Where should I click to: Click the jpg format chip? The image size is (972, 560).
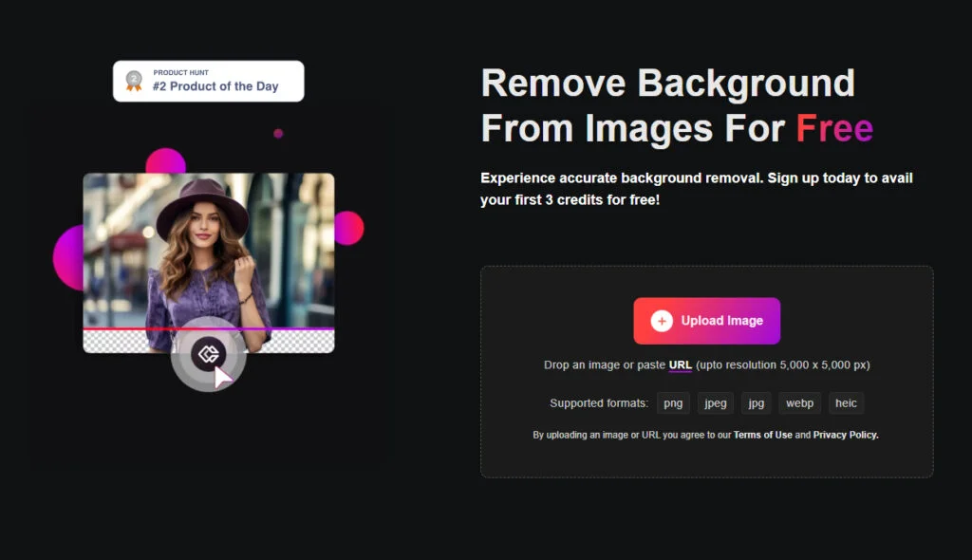tap(757, 403)
